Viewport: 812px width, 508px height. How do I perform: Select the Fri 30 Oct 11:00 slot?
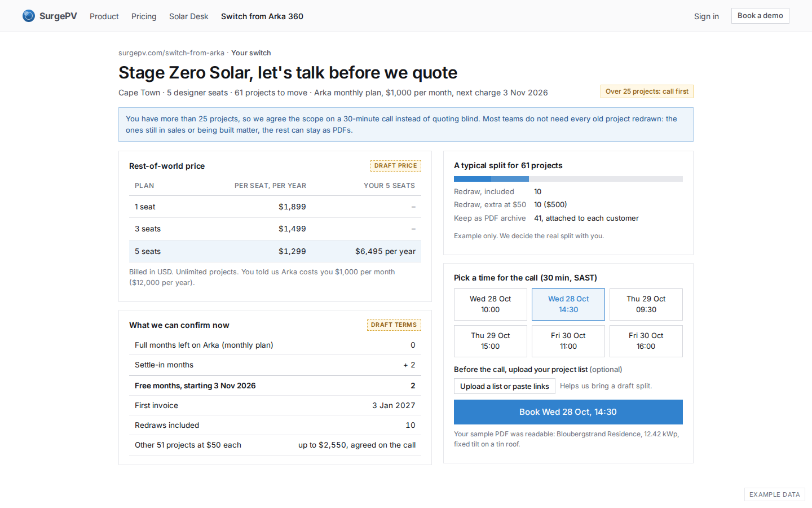(x=568, y=341)
